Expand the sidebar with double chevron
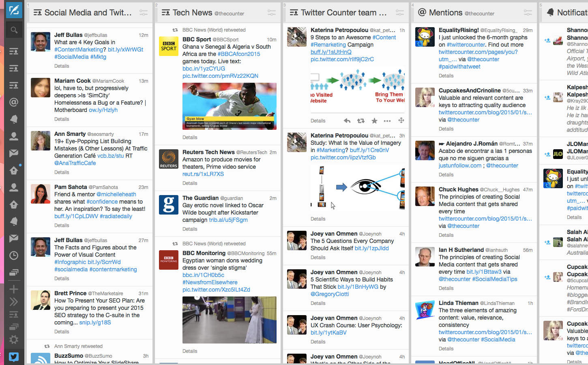The height and width of the screenshot is (365, 588). point(14,302)
